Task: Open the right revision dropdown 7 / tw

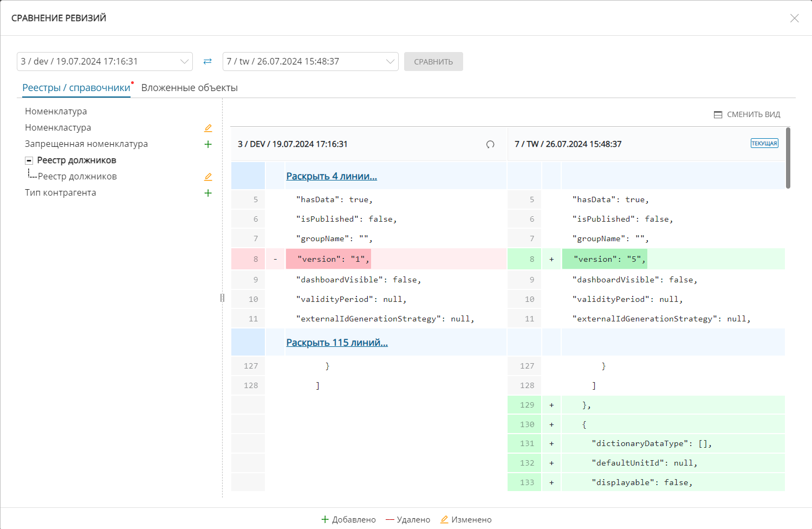Action: pos(310,62)
